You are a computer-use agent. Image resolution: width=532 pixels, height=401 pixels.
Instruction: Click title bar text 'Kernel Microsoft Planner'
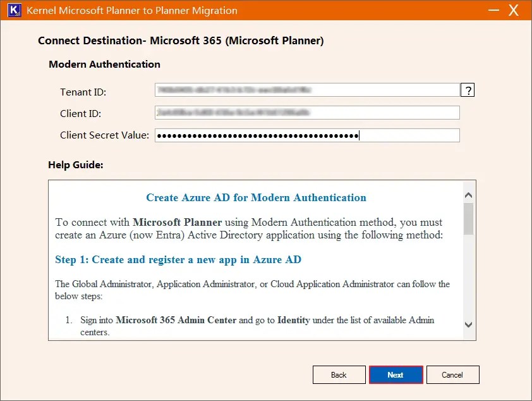[132, 11]
